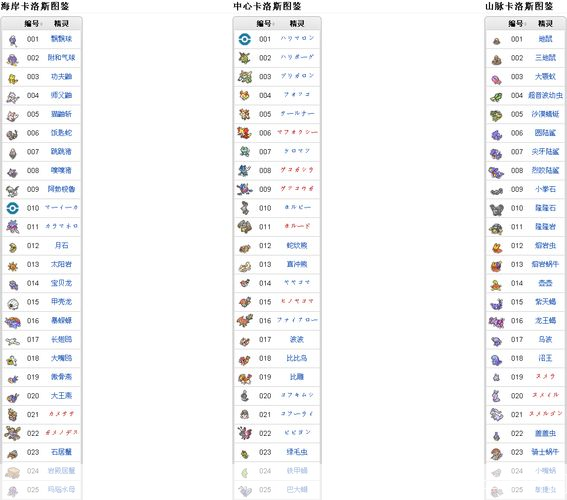Open the 比比鸟 link in Central row 018
This screenshot has height=500, width=567.
point(297,358)
